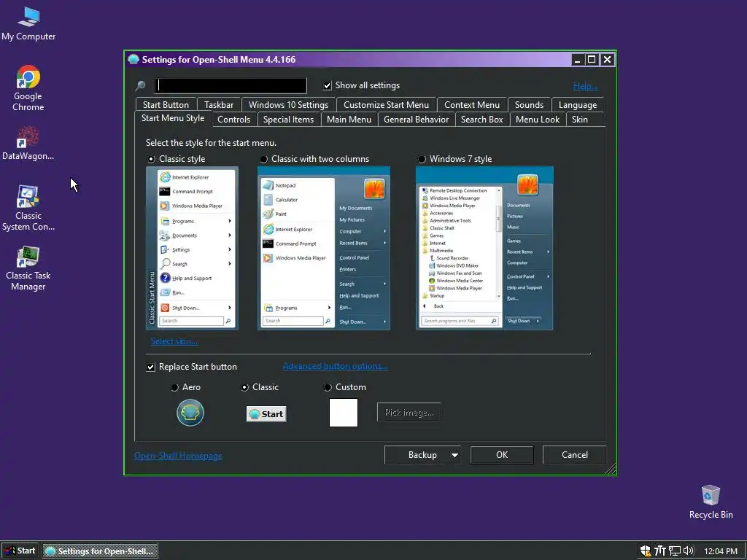Switch to the Context Menu tab
This screenshot has width=747, height=560.
point(472,105)
